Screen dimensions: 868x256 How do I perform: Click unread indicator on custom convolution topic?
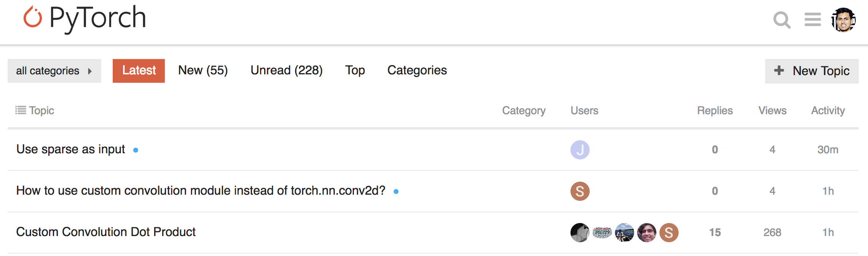point(396,190)
